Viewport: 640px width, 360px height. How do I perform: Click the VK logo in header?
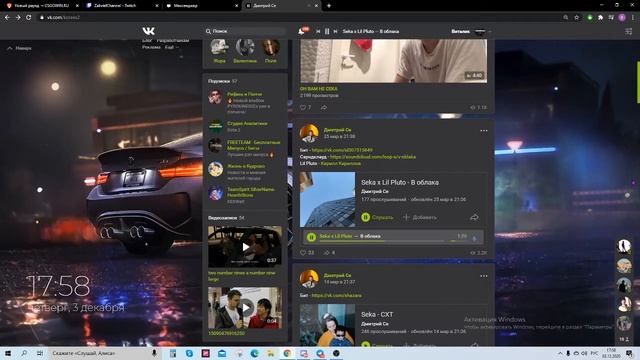coord(149,31)
